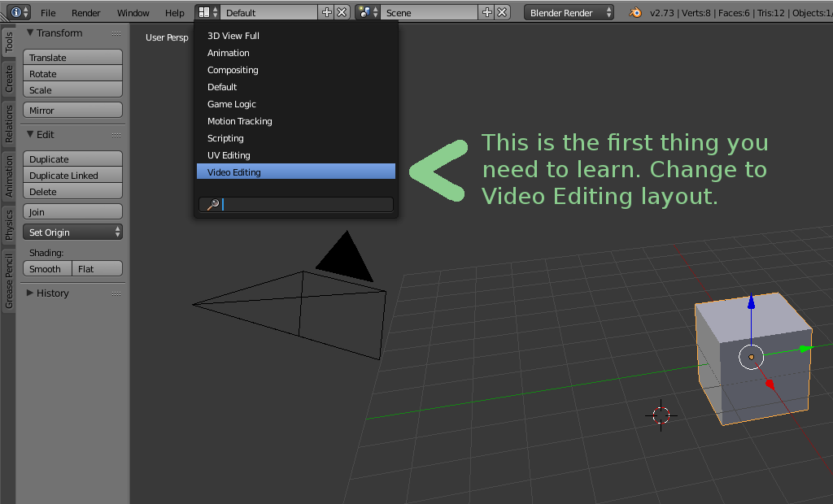Click the Duplicate Linked button
This screenshot has height=504, width=833.
[x=72, y=176]
